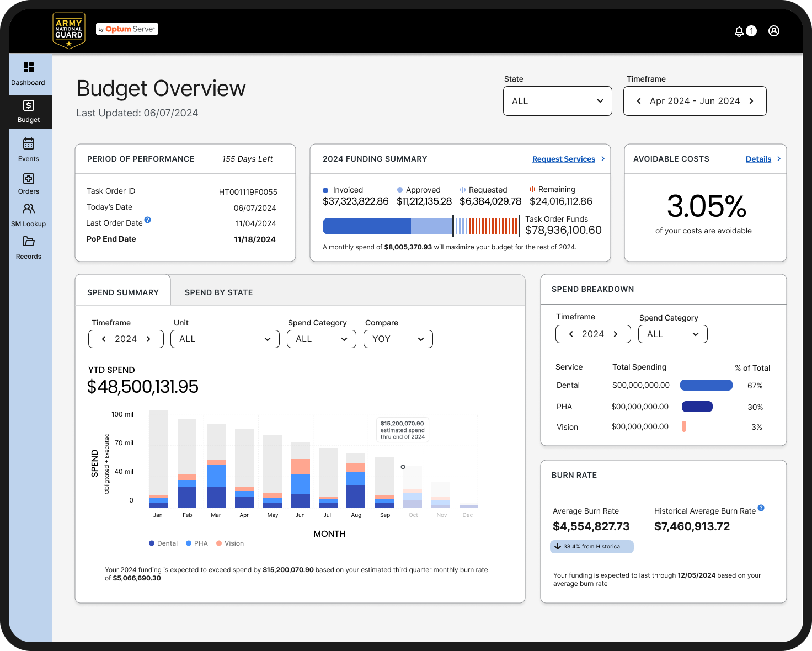Click the Last Order Date help icon
The image size is (812, 651).
(148, 220)
